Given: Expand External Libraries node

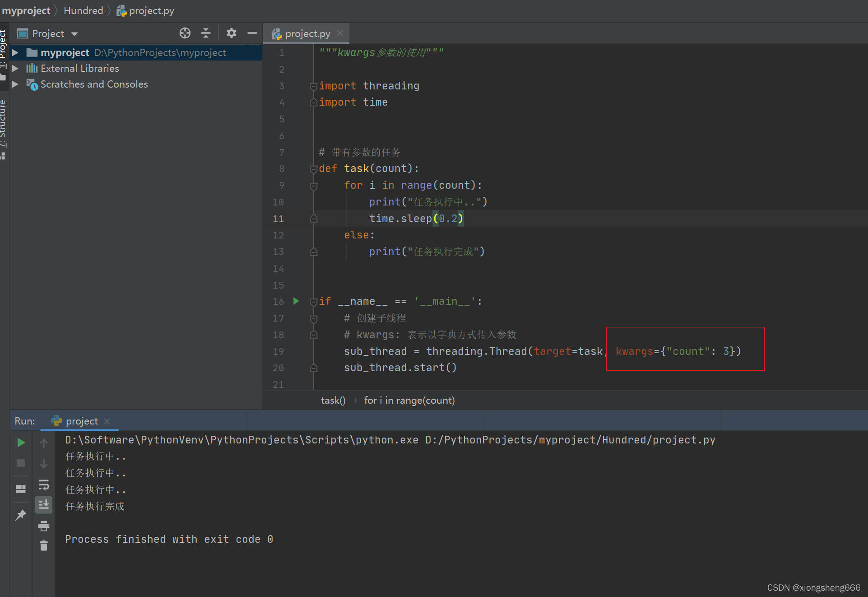Looking at the screenshot, I should coord(15,69).
